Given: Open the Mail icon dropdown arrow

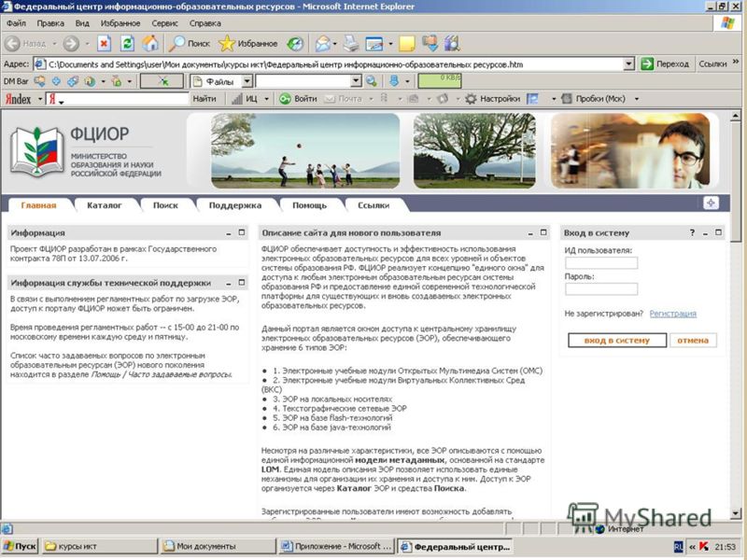Looking at the screenshot, I should tap(335, 44).
